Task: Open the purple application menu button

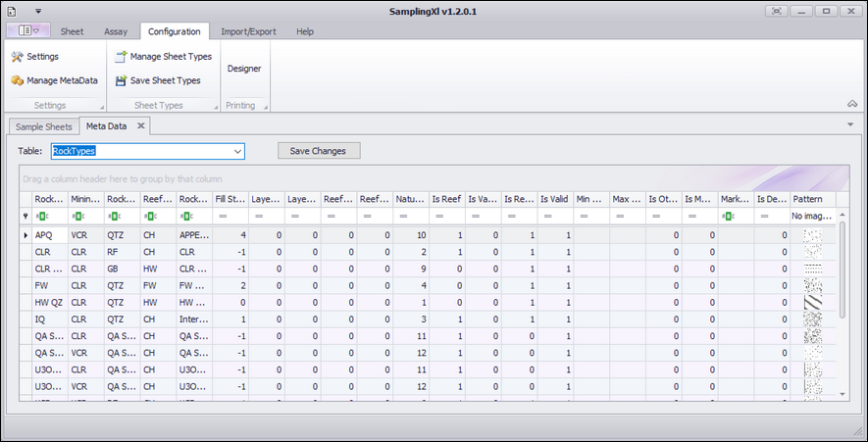Action: (28, 31)
